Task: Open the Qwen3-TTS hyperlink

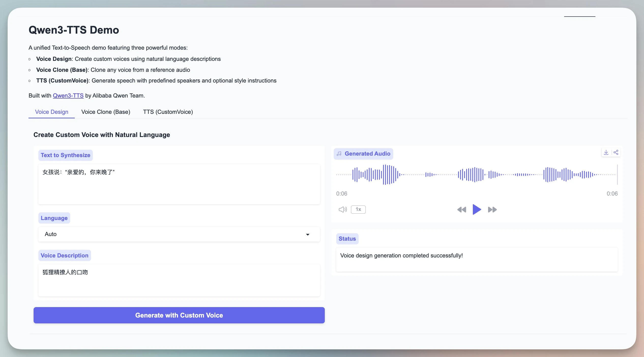Action: (x=68, y=96)
